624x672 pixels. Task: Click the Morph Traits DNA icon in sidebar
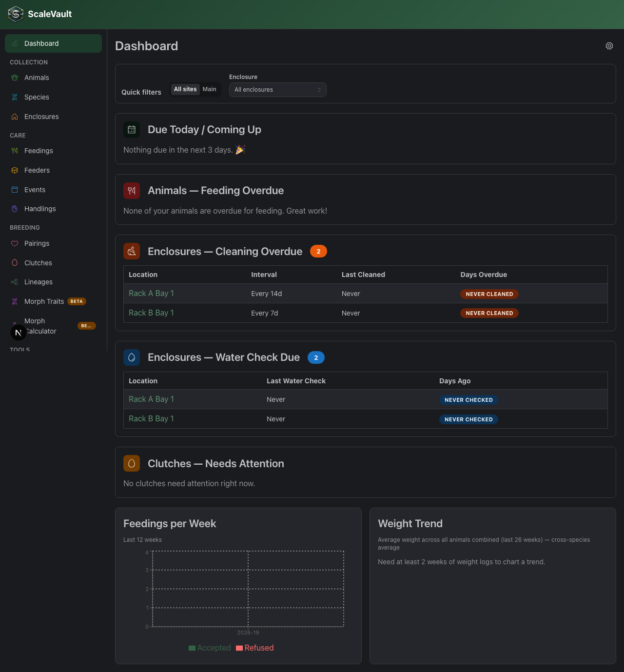click(x=15, y=301)
